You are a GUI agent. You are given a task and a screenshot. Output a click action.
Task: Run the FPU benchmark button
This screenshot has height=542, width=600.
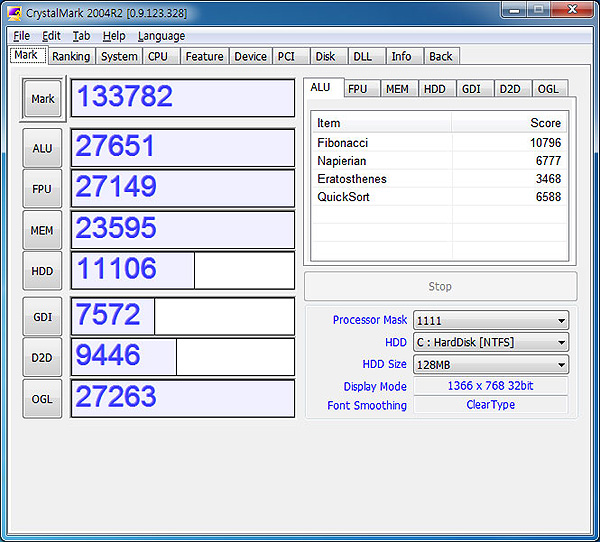(x=42, y=189)
